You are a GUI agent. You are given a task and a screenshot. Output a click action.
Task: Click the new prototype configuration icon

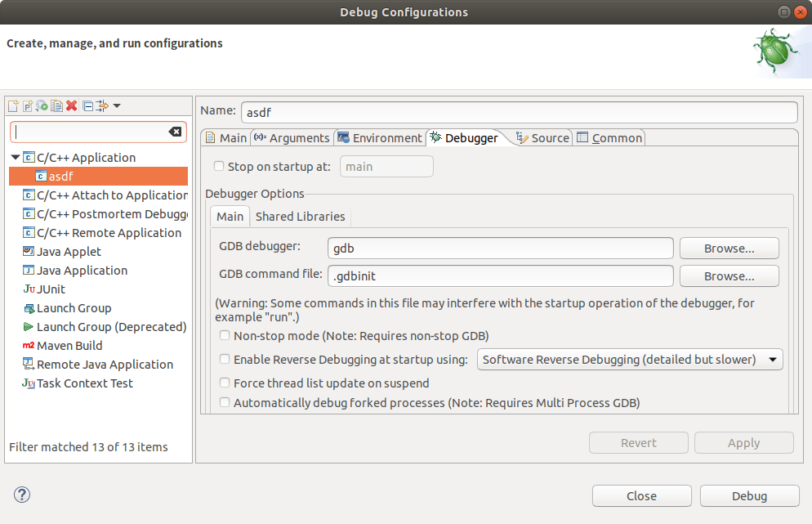tap(27, 106)
